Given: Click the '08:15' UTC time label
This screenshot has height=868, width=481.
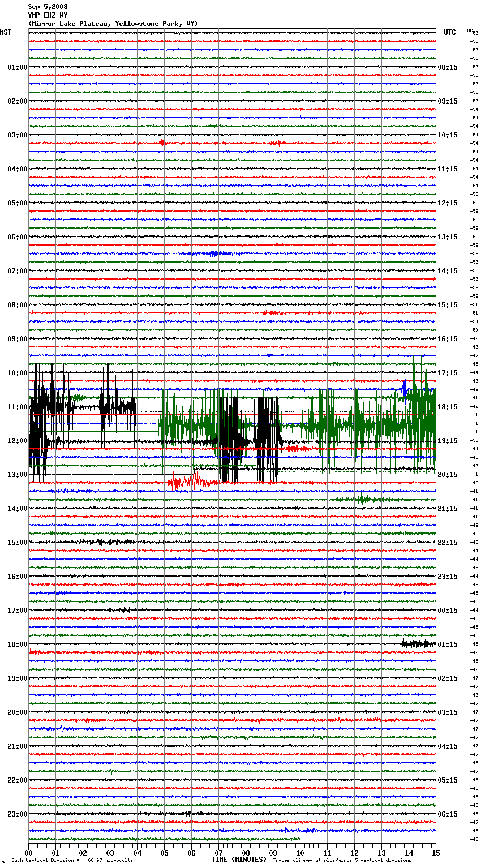Looking at the screenshot, I should tap(448, 67).
